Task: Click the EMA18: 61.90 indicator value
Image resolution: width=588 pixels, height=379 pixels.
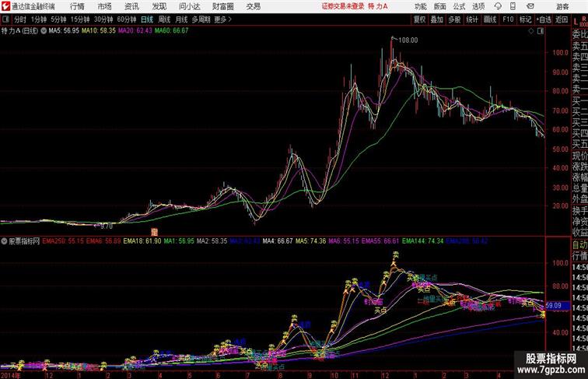Action: [142, 241]
